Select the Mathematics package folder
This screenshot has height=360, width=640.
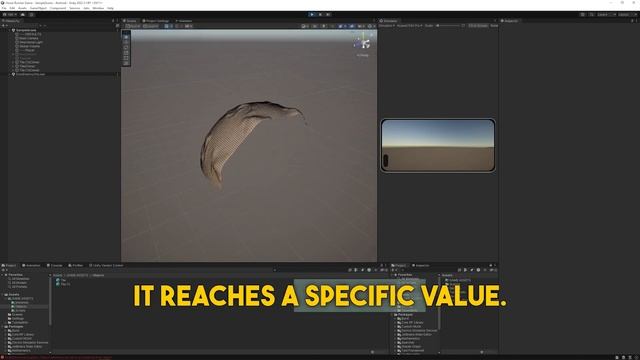click(x=20, y=351)
